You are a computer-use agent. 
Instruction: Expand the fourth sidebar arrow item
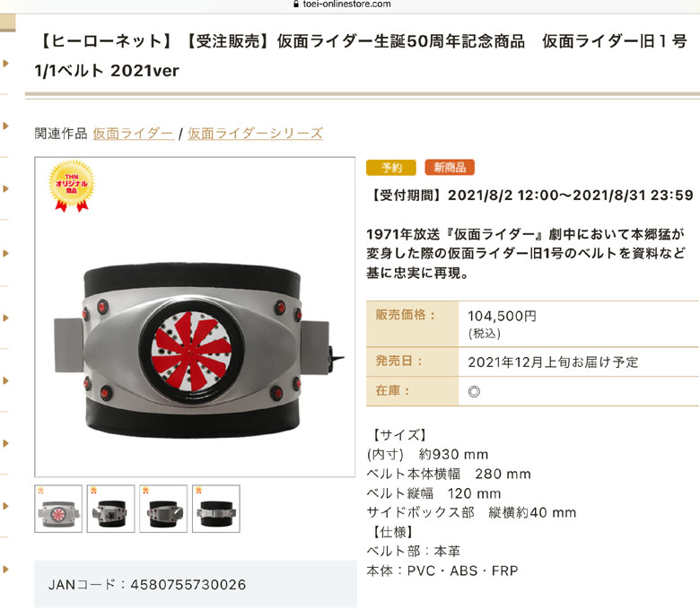pos(5,254)
